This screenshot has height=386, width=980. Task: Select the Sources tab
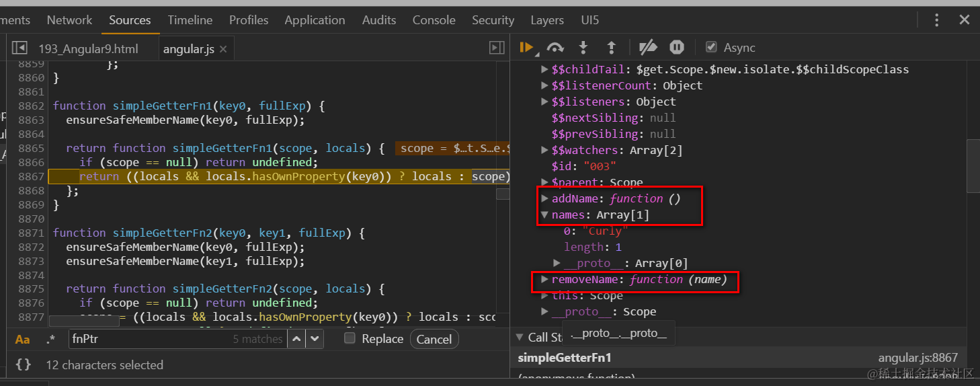130,20
